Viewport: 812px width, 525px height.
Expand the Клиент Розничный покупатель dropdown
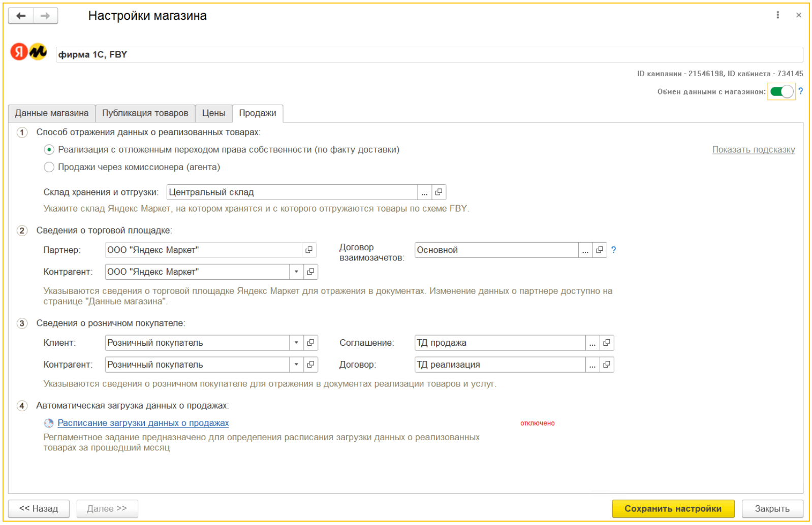[x=296, y=343]
